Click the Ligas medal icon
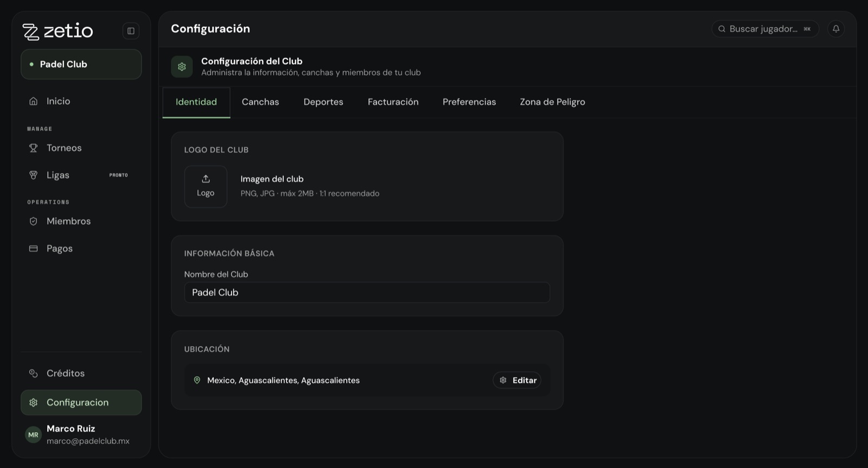This screenshot has width=868, height=468. pos(34,175)
